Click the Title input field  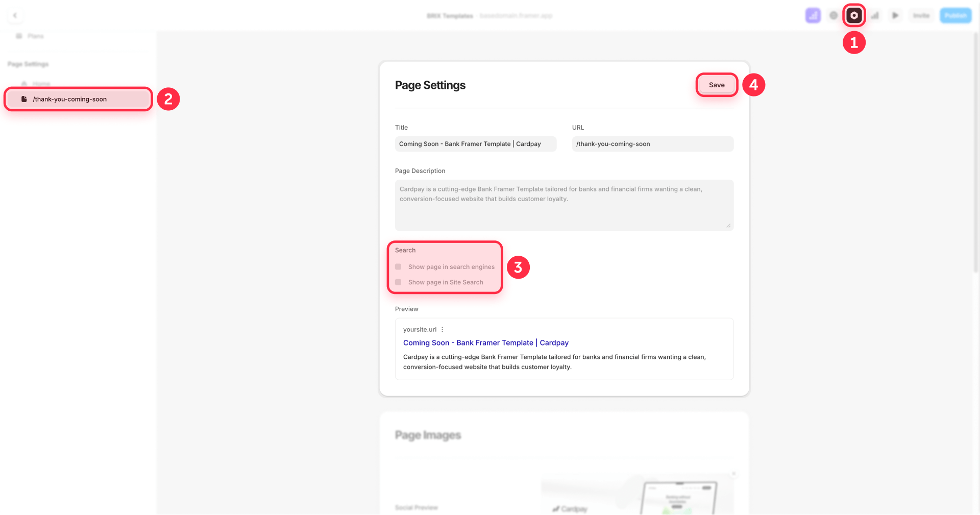tap(475, 144)
